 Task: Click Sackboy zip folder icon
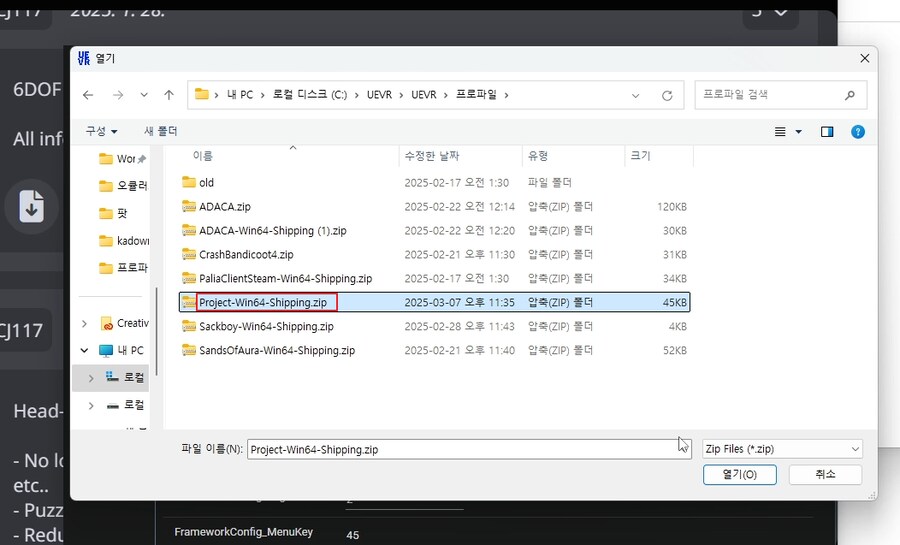pyautogui.click(x=189, y=326)
